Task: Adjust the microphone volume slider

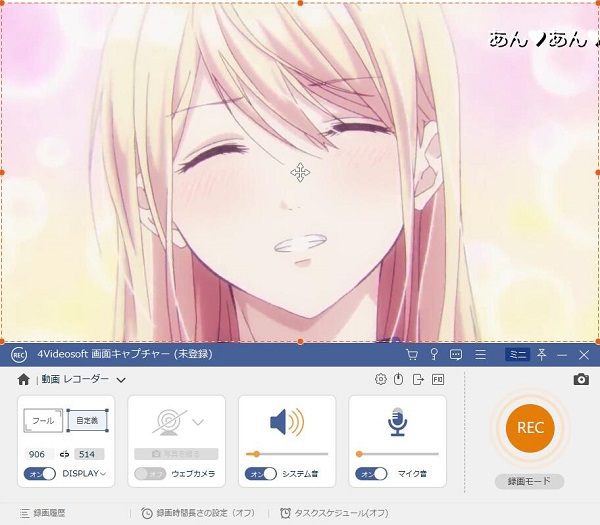Action: click(x=397, y=454)
